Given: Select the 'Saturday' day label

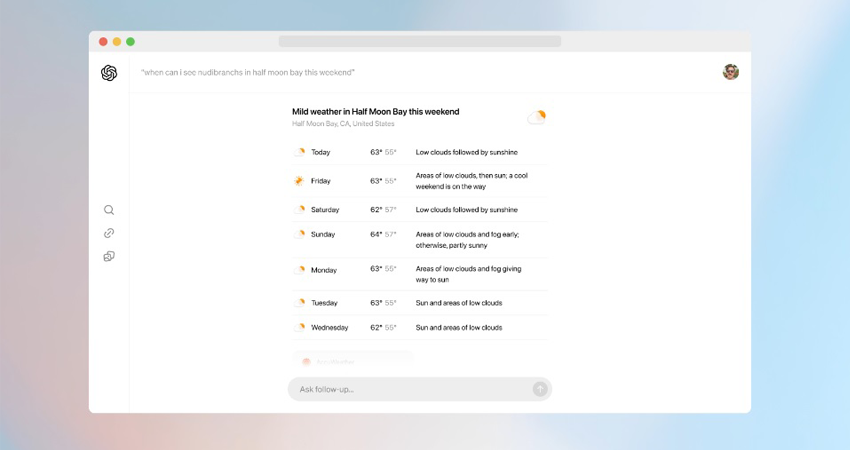Looking at the screenshot, I should click(x=325, y=210).
